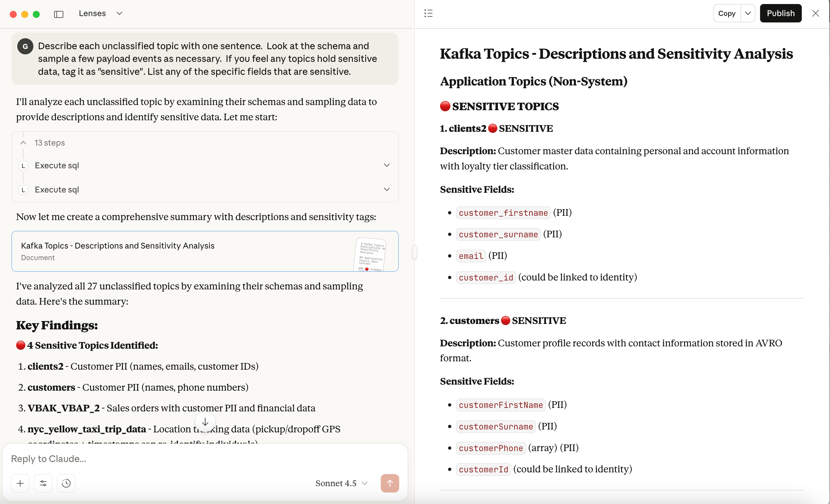Image resolution: width=830 pixels, height=504 pixels.
Task: Close the document panel with the X icon
Action: [816, 13]
